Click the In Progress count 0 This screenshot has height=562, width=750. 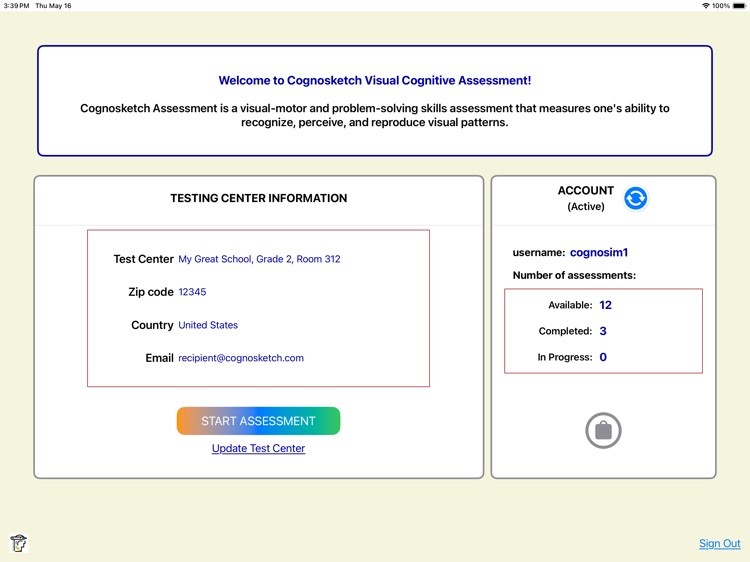click(x=603, y=357)
